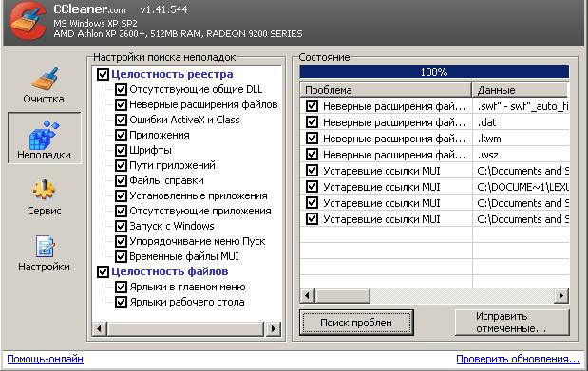Click the 100% progress bar
This screenshot has width=588, height=371.
click(434, 72)
